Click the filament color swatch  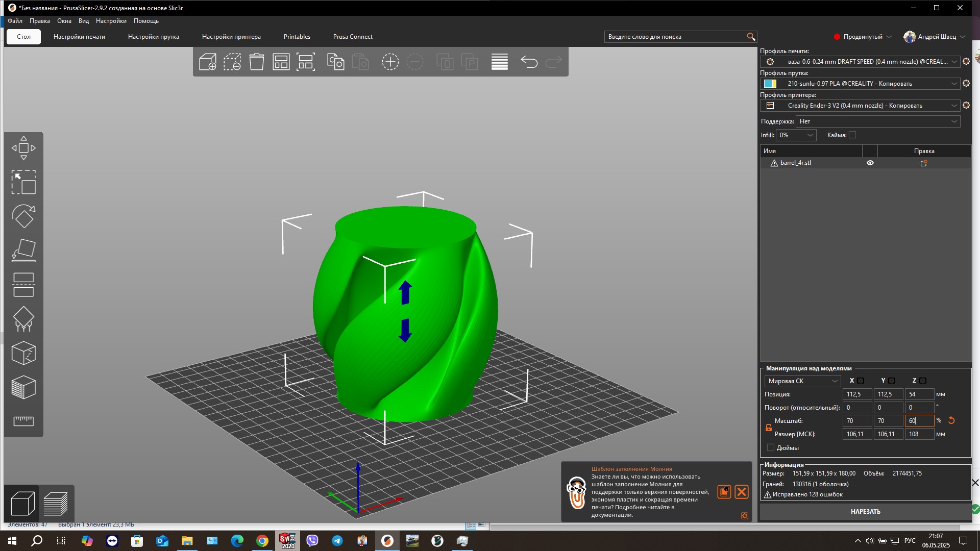[770, 84]
